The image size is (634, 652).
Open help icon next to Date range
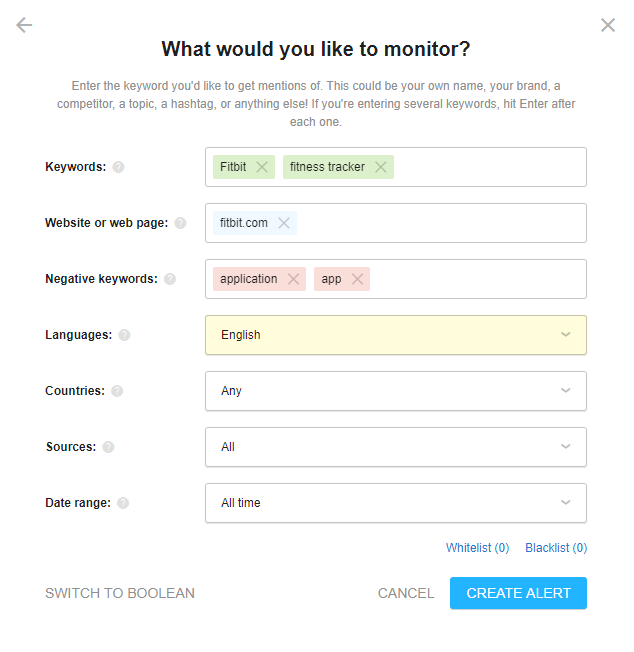[x=123, y=503]
